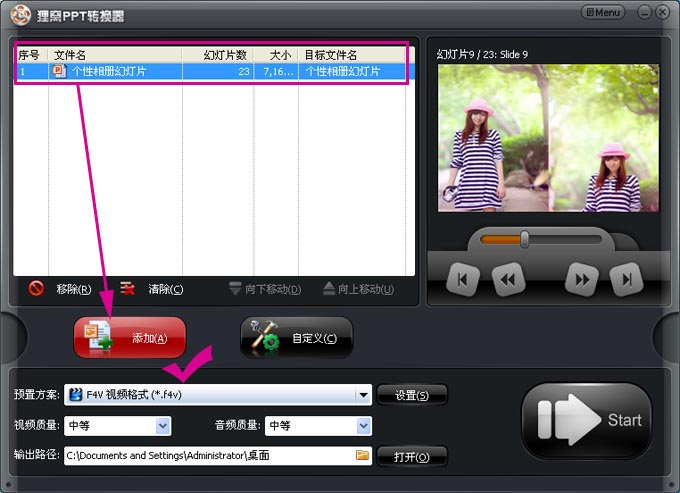
Task: Click the PowerPoint file icon in row 1
Action: pos(59,71)
